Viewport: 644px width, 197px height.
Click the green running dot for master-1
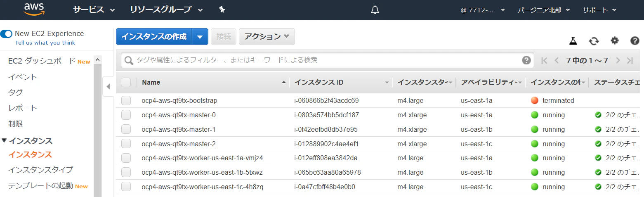point(535,129)
